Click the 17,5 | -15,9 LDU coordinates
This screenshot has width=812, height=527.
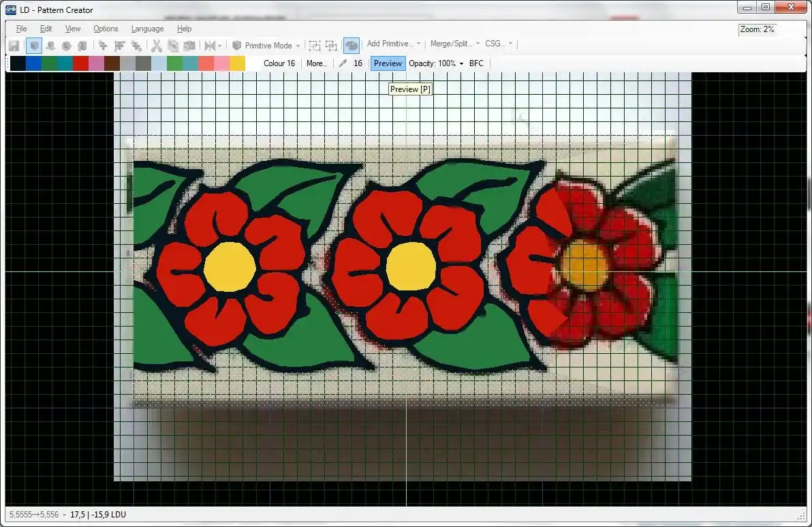(x=98, y=515)
